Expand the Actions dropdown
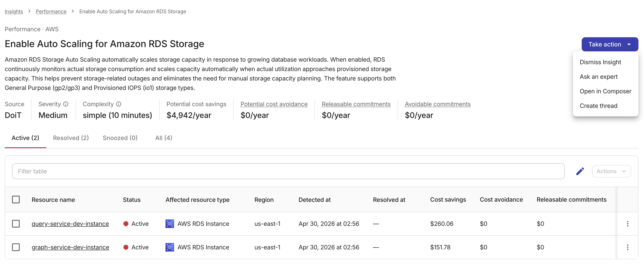 coord(611,171)
